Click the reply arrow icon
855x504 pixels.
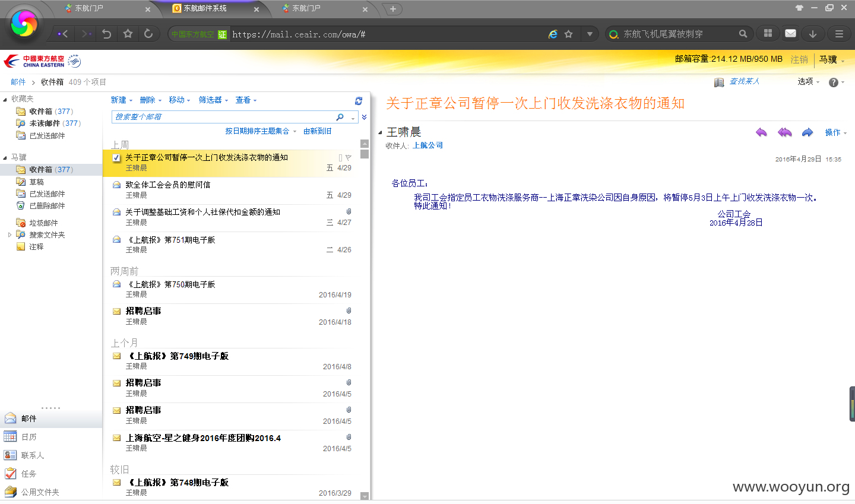(761, 132)
